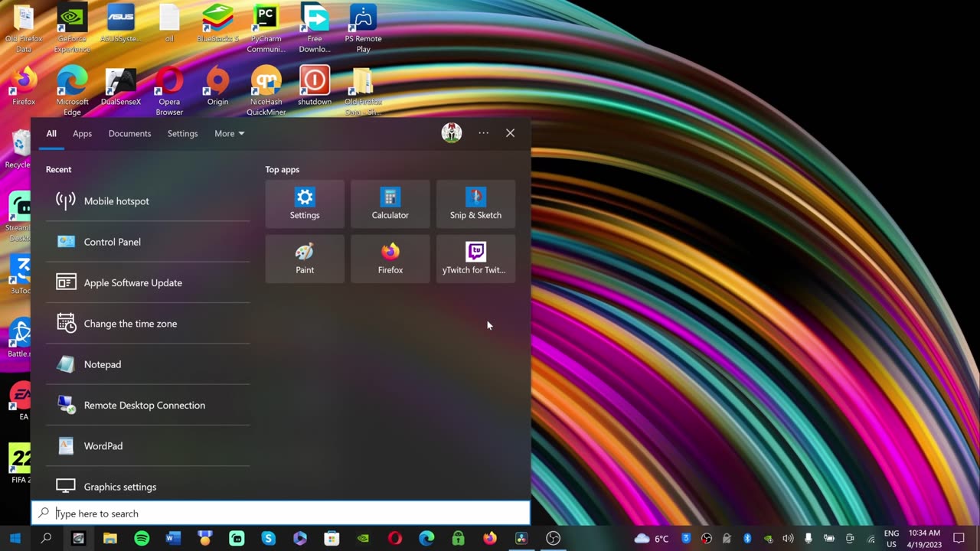Open Mobile hotspot from Recent
This screenshot has width=980, height=551.
tap(148, 201)
